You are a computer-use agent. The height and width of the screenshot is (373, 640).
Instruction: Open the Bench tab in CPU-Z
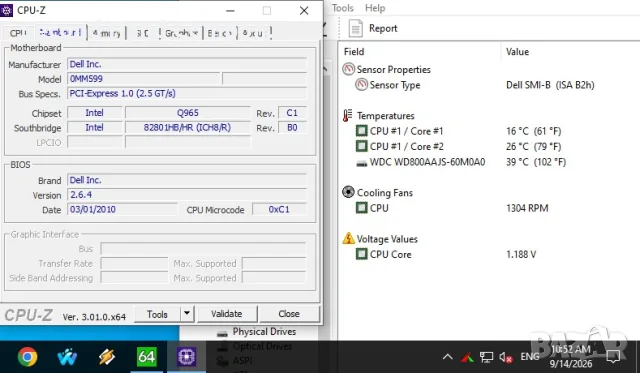[220, 33]
